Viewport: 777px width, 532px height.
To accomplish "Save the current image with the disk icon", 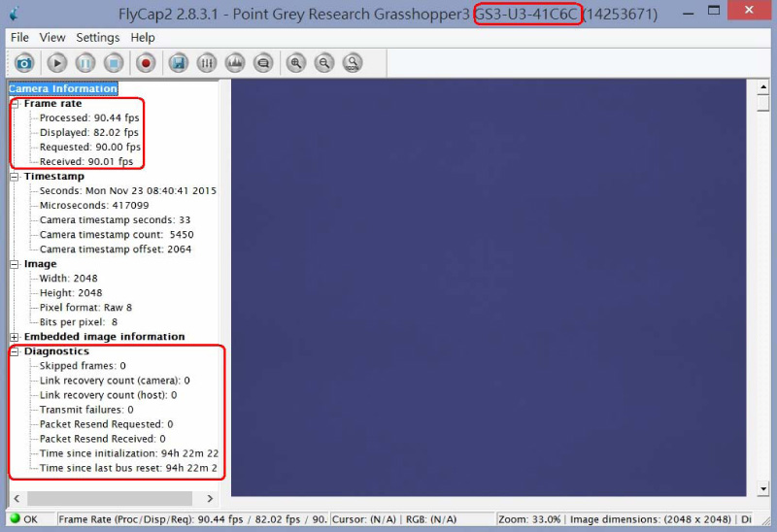I will click(178, 63).
